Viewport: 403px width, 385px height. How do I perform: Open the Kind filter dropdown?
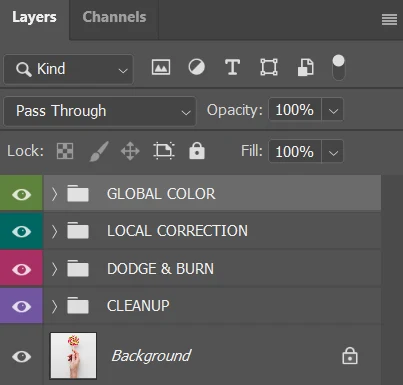coord(68,69)
